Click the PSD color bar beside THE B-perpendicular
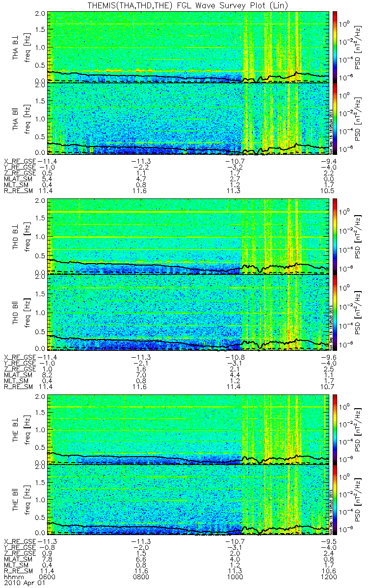The image size is (368, 588). (335, 429)
